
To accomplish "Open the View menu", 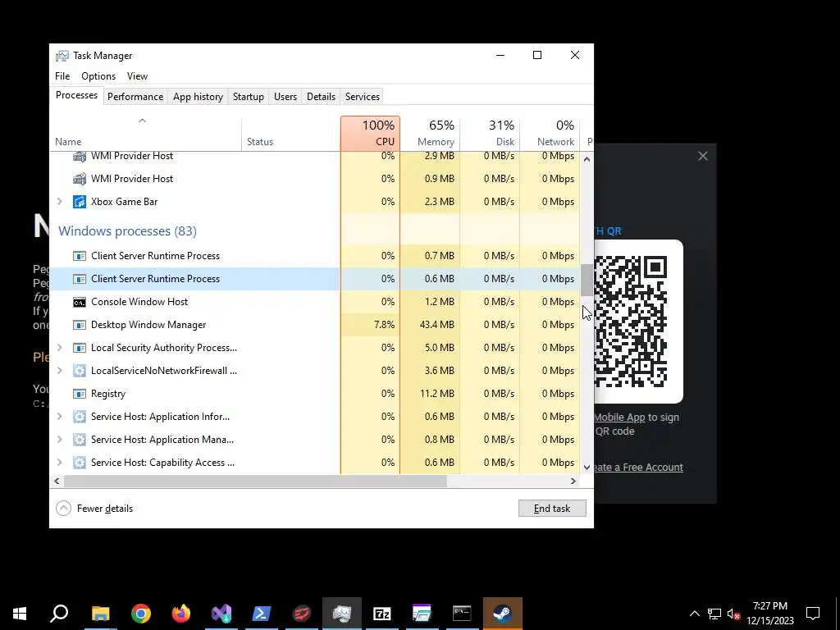I will click(x=137, y=76).
